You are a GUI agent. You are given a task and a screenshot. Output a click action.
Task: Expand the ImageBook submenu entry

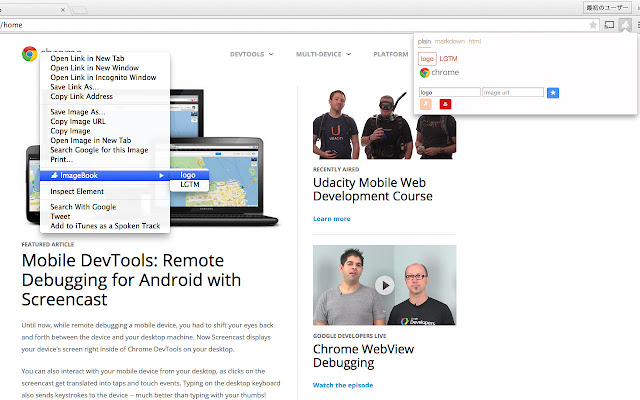click(x=105, y=176)
